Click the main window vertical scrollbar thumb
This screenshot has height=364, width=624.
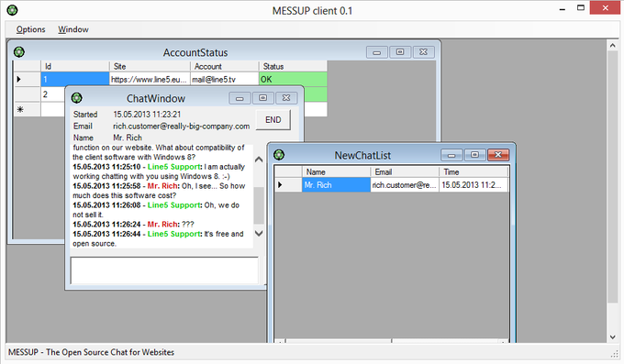coord(613,177)
